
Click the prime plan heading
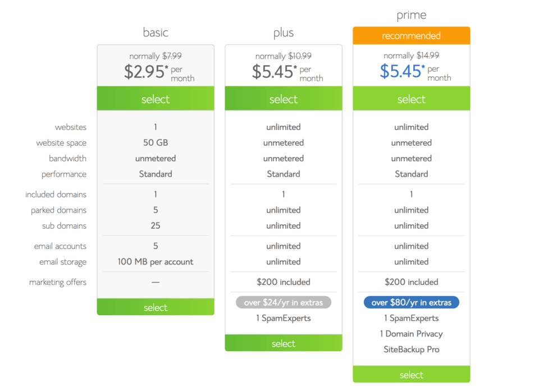point(412,15)
